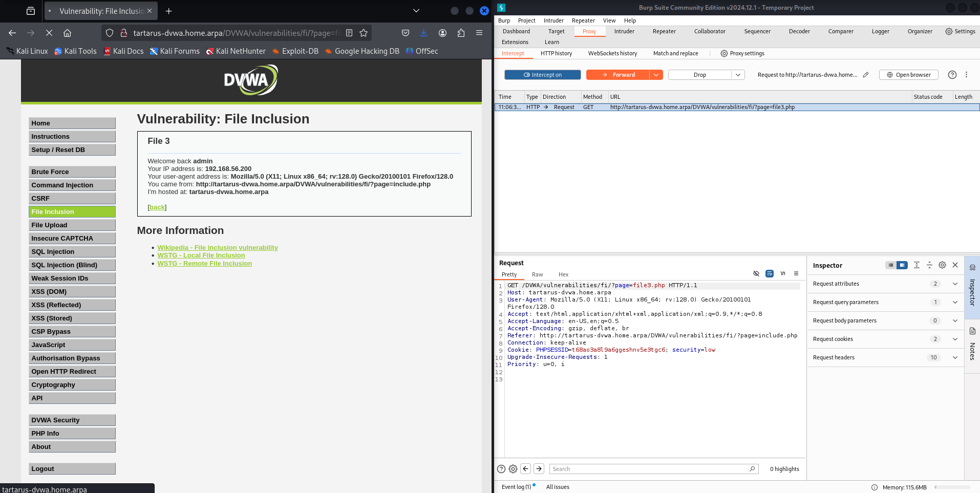Click the line wrap icon in Request editor
Image resolution: width=980 pixels, height=493 pixels.
click(x=769, y=274)
